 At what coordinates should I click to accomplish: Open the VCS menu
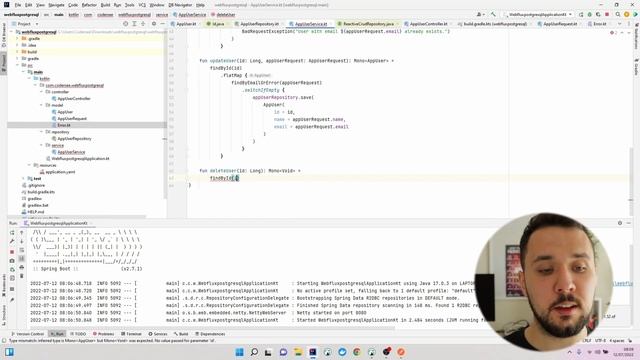142,5
